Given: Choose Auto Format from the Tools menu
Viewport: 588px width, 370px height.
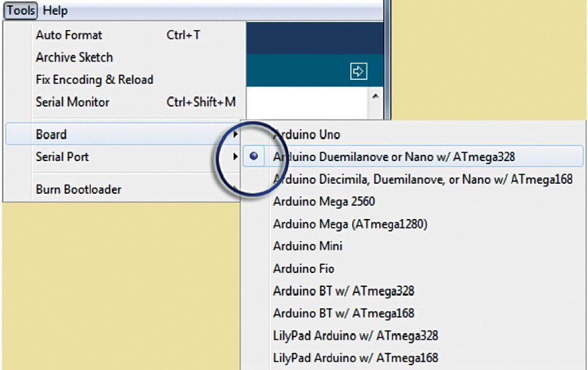Looking at the screenshot, I should click(69, 35).
